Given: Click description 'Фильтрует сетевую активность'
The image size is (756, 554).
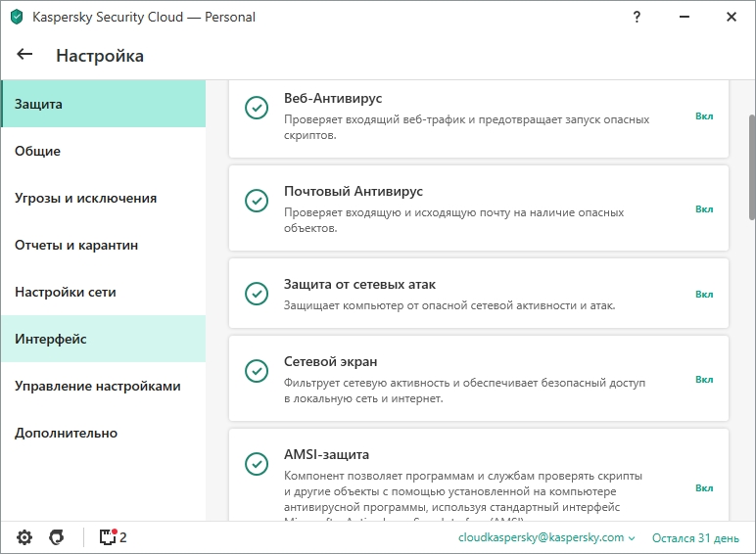Looking at the screenshot, I should 464,391.
